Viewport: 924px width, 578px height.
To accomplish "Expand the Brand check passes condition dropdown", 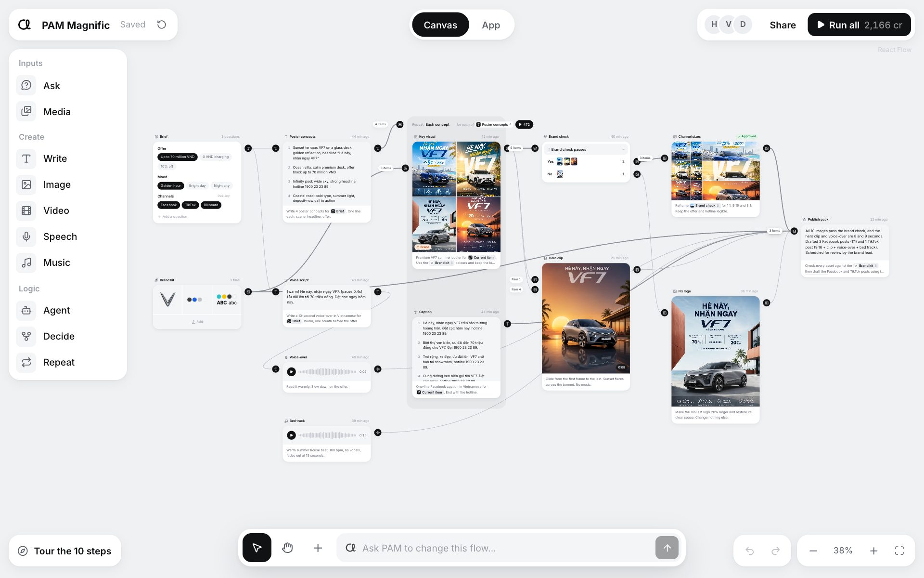I will pos(586,149).
